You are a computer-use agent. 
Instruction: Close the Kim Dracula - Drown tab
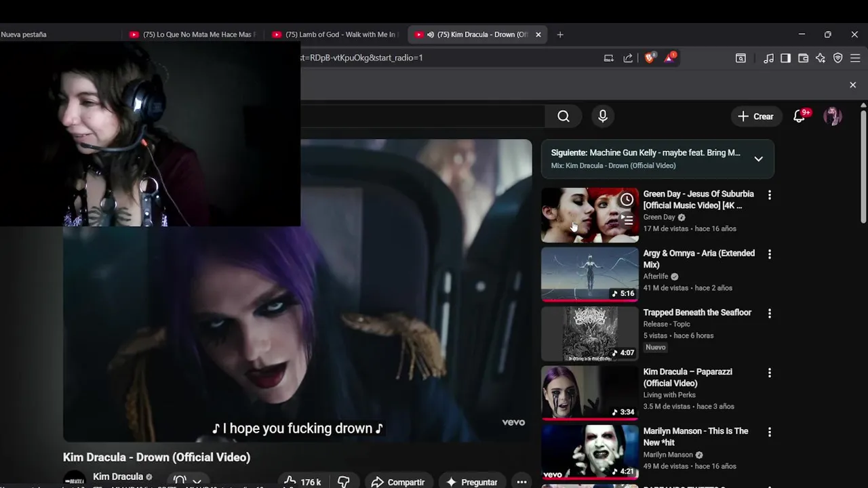point(538,35)
